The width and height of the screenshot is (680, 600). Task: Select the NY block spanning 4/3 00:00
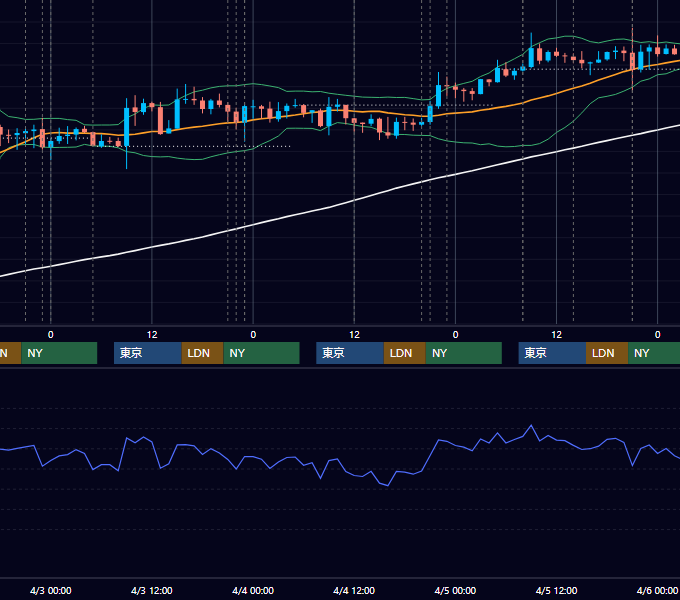tap(59, 353)
